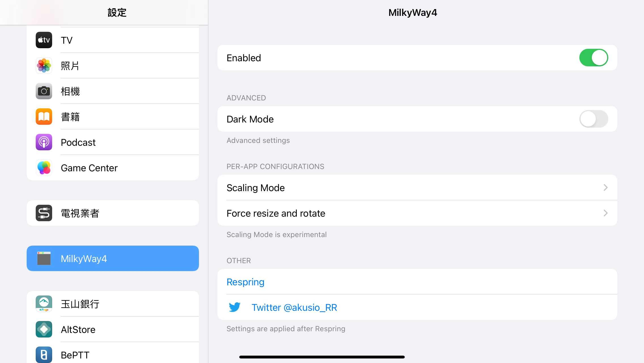Open the BePTT sidebar entry

point(113,354)
